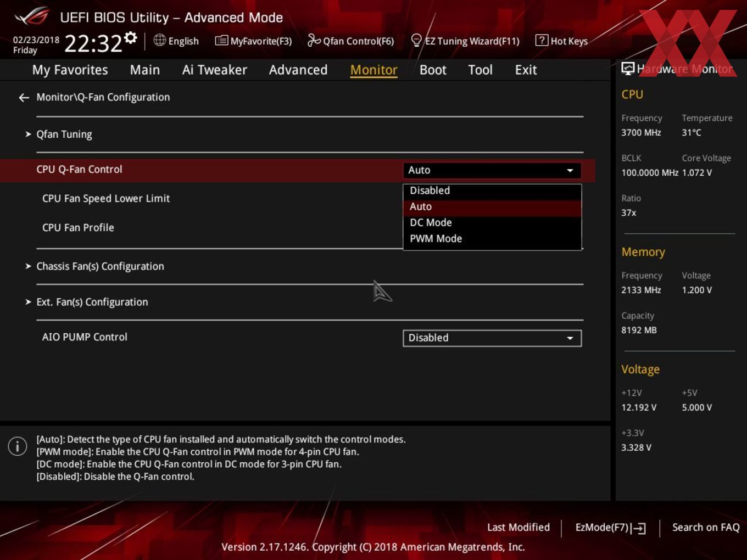
Task: Click the English language button
Action: click(x=176, y=41)
